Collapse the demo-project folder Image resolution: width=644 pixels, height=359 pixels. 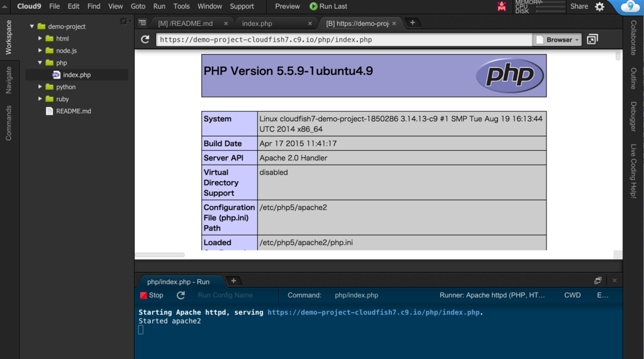pos(31,26)
